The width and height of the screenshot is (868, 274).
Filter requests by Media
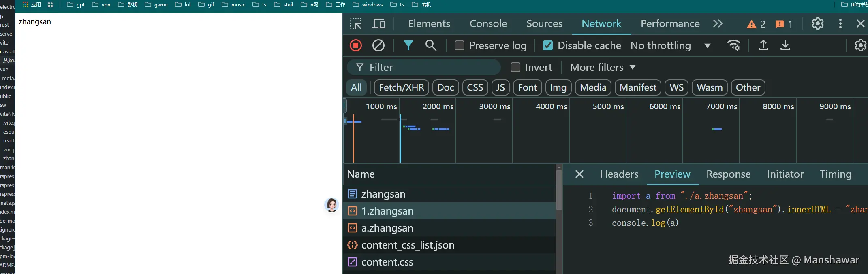pos(593,87)
